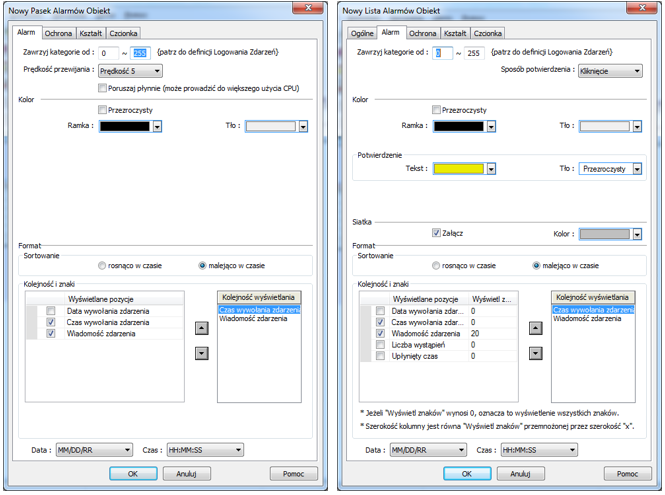Open Siatka Kolor dropdown arrow
Screen dimensions: 665x495
(x=637, y=234)
